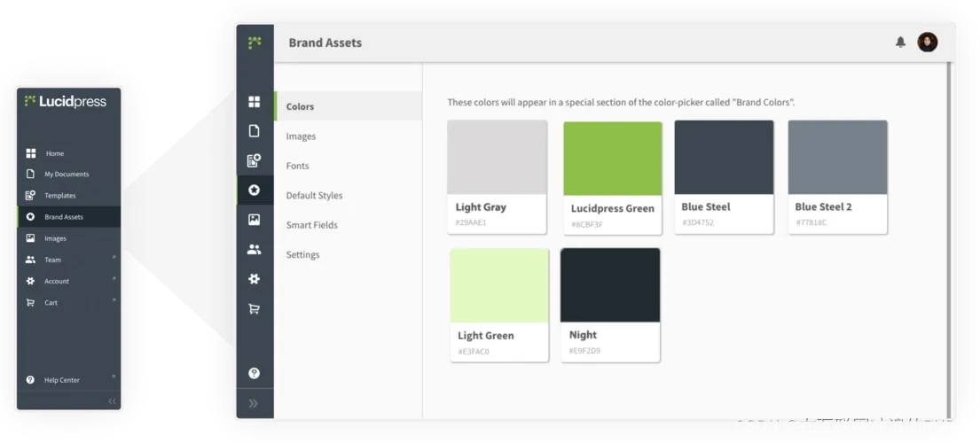Open templates icon in collapsed rail
This screenshot has height=443, width=980.
(x=254, y=160)
